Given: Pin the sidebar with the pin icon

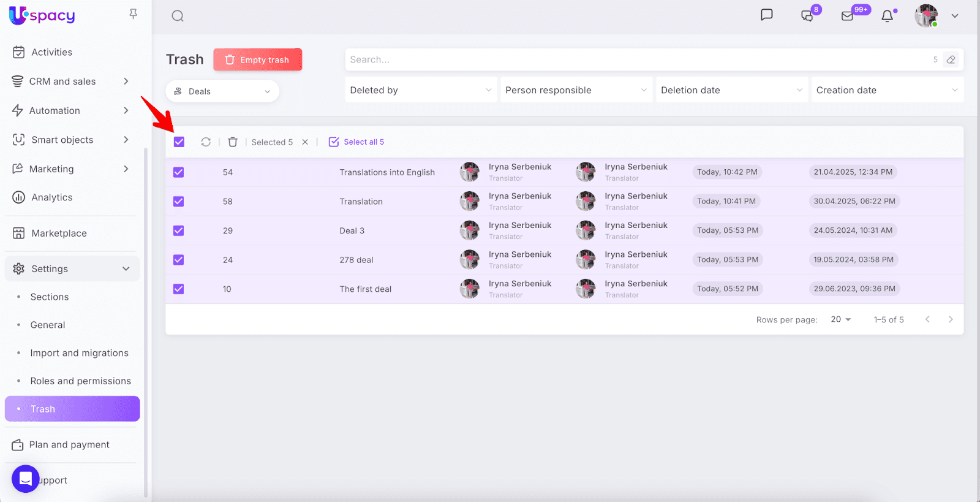Looking at the screenshot, I should pyautogui.click(x=133, y=14).
